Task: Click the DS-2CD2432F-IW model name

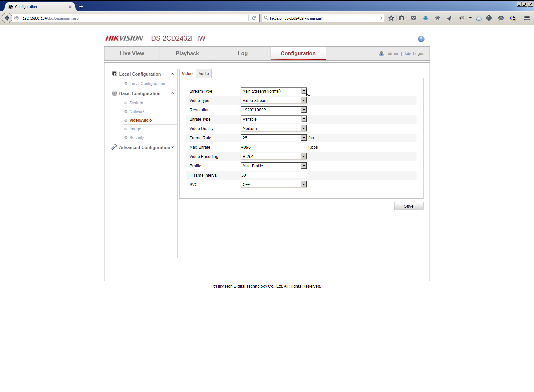Action: point(178,38)
